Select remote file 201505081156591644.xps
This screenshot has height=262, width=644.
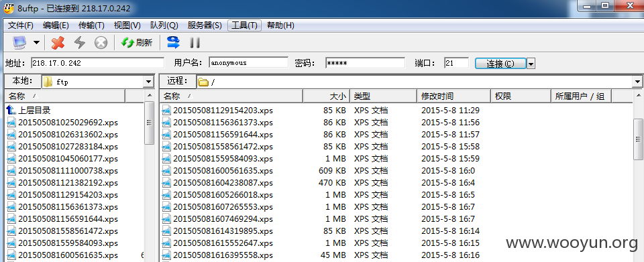coord(223,135)
